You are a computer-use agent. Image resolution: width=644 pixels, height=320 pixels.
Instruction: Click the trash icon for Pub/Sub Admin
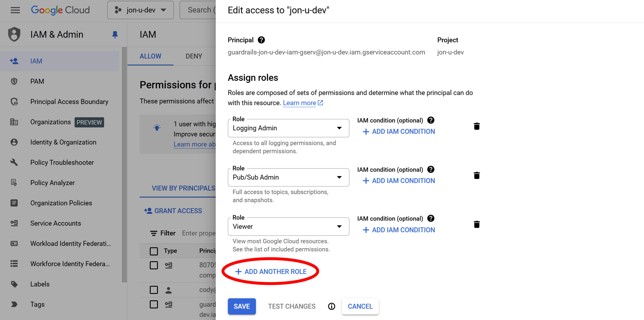pyautogui.click(x=477, y=175)
